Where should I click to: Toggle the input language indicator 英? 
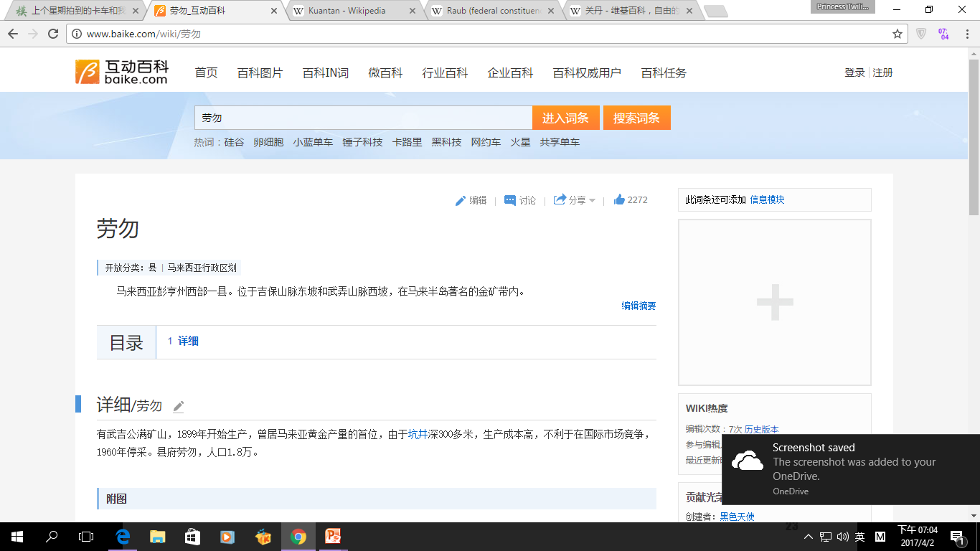click(859, 537)
